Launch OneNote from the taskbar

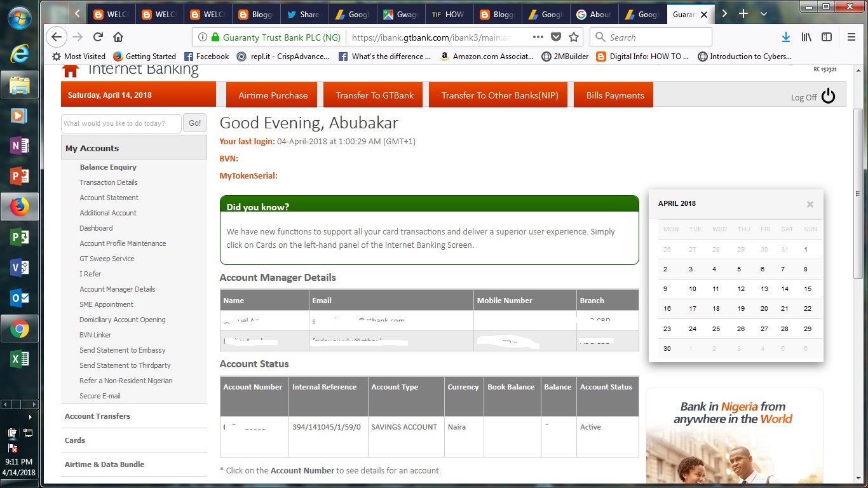pos(20,146)
